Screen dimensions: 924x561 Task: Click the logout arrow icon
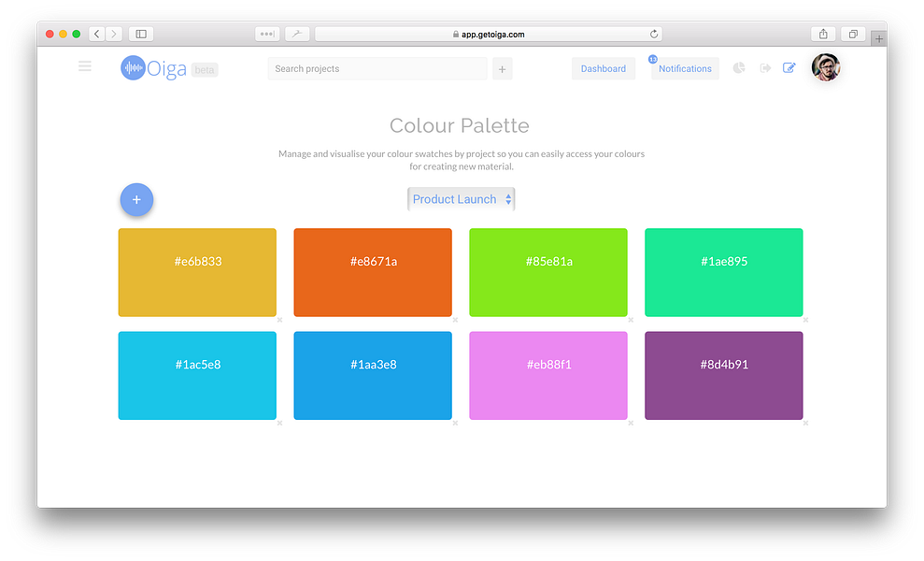point(765,68)
